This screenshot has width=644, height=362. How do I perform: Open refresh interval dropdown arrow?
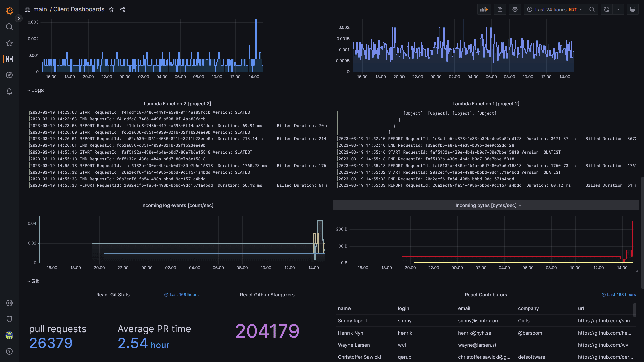[x=618, y=9]
